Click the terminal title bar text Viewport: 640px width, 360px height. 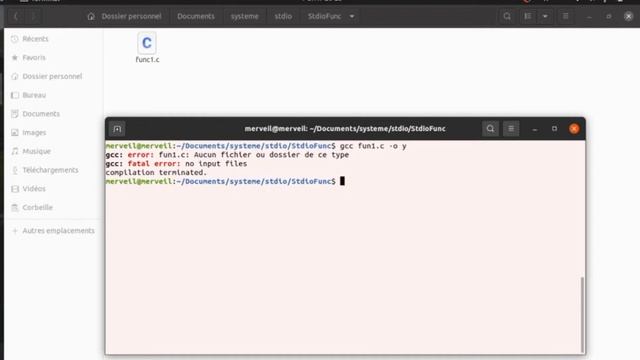click(345, 129)
